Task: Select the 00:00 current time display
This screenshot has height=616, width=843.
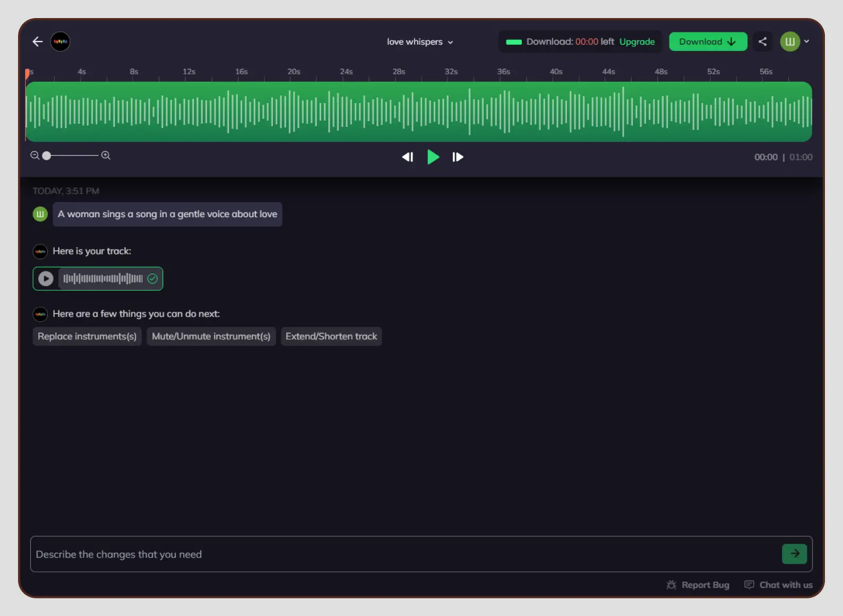Action: [765, 157]
